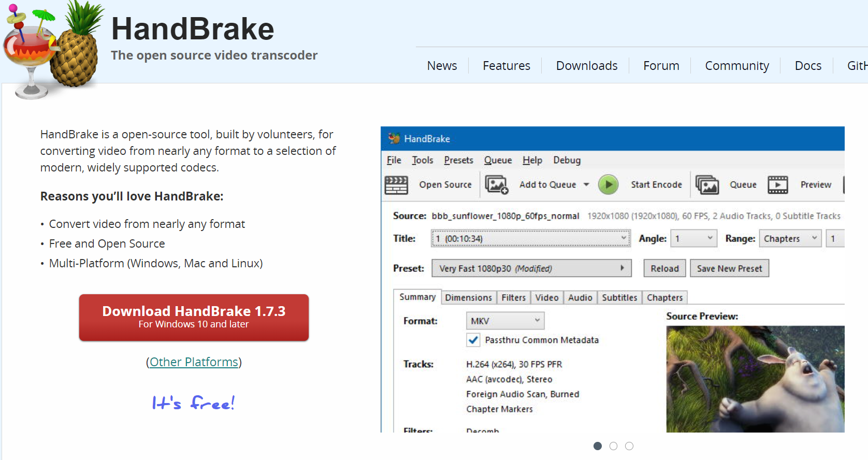Click Download HandBrake 1.7.3 button
The height and width of the screenshot is (460, 868).
194,318
